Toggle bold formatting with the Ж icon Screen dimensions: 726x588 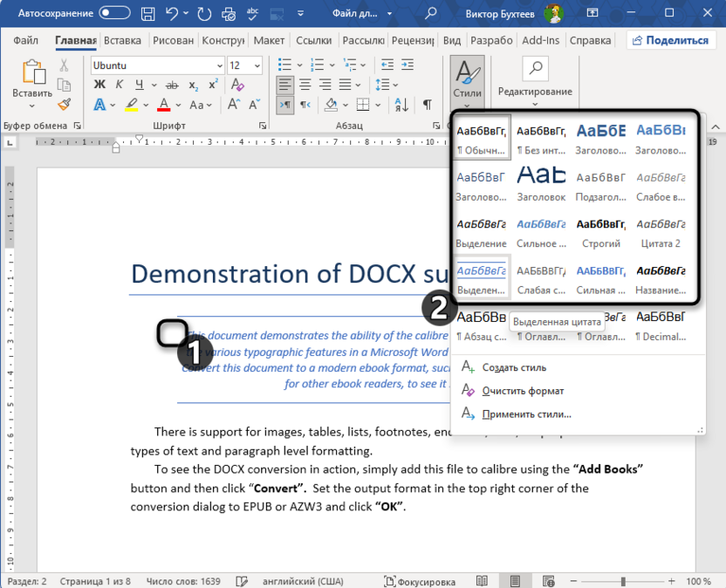click(x=99, y=84)
